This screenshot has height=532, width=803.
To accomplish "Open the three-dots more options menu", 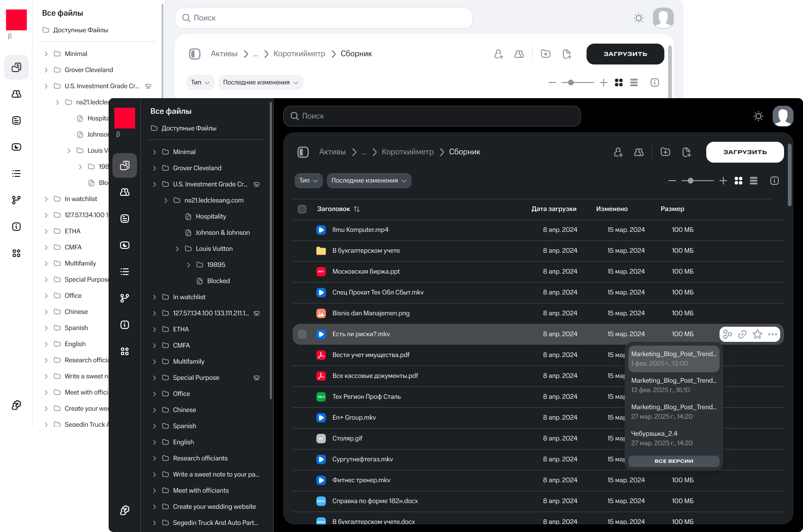I will click(x=773, y=334).
